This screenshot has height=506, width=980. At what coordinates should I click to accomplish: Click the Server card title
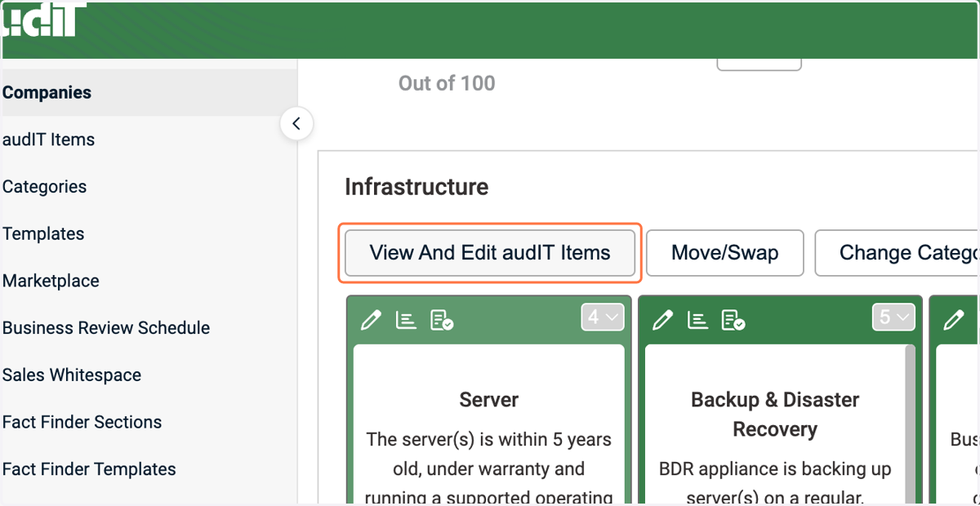coord(489,400)
